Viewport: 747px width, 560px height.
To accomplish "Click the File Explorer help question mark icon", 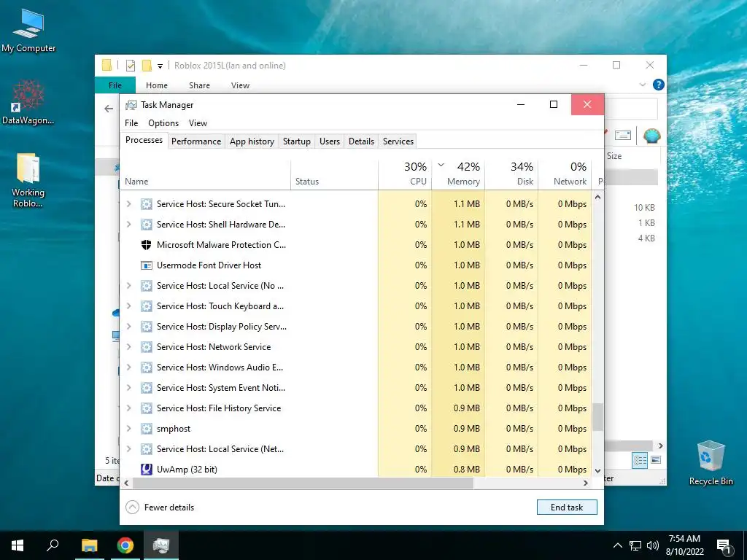I will [x=659, y=85].
